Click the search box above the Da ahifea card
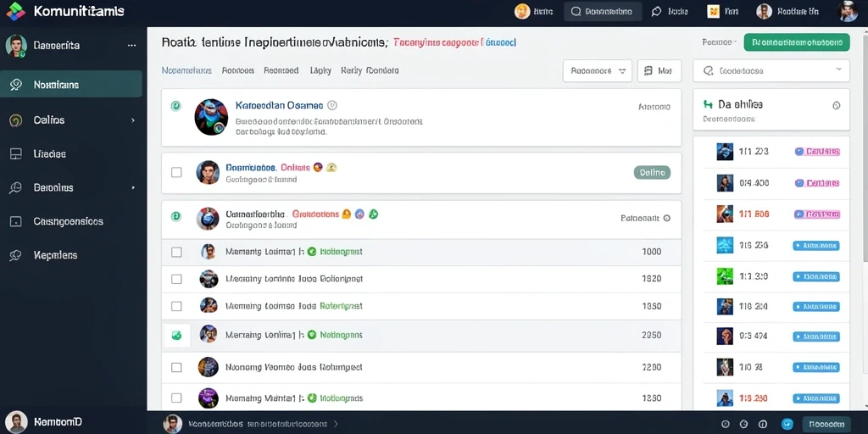Image resolution: width=868 pixels, height=434 pixels. coord(771,71)
